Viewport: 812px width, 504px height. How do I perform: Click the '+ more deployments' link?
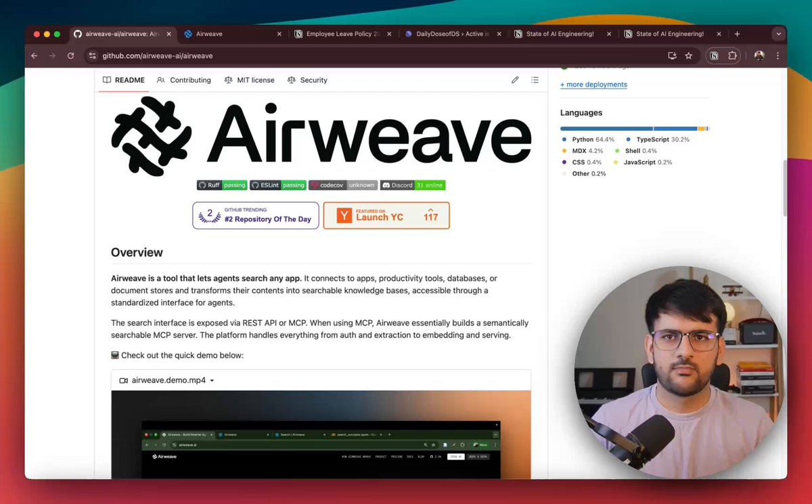[x=593, y=85]
